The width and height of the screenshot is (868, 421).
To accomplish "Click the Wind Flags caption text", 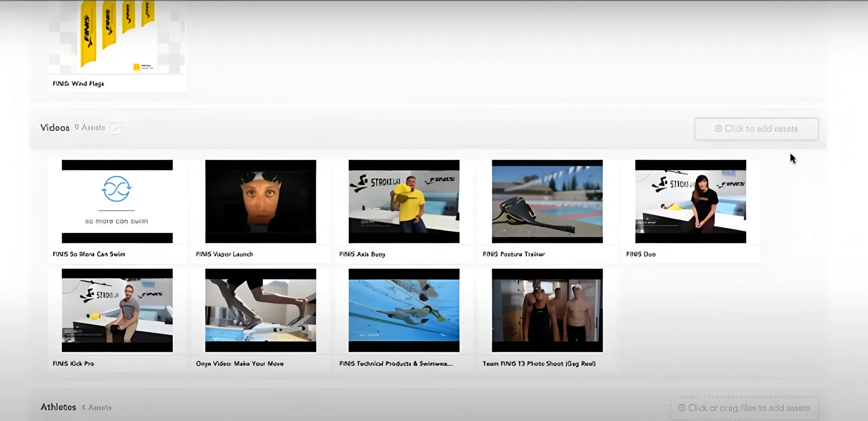I will point(78,83).
